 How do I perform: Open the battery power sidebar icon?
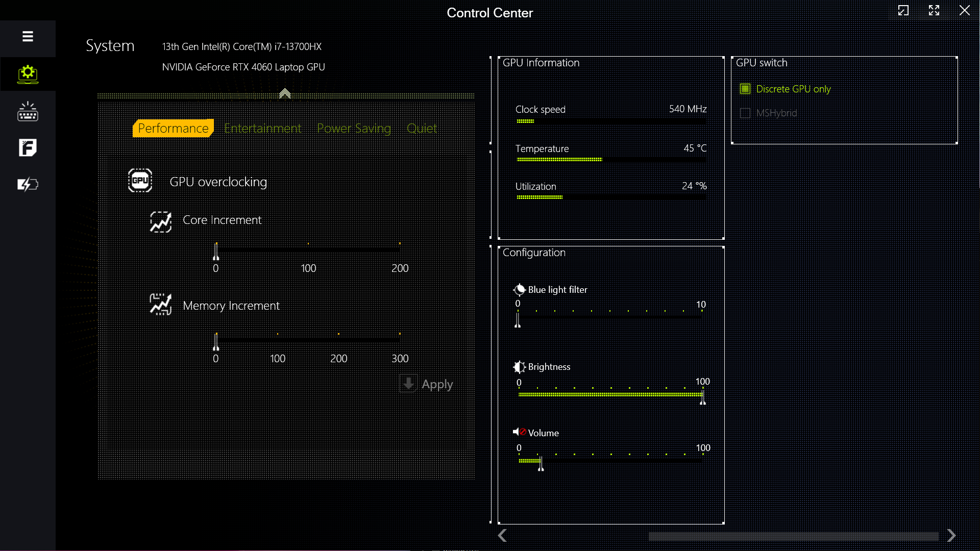28,184
